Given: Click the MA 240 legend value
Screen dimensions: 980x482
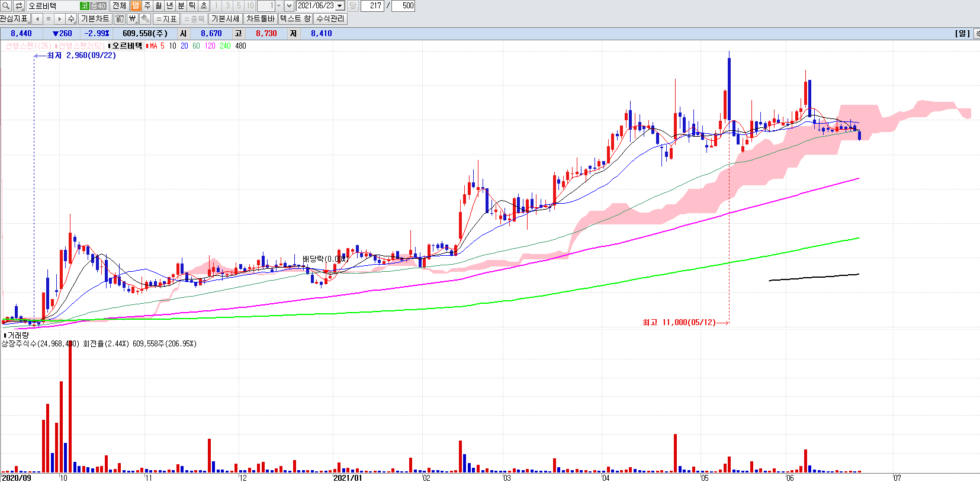Looking at the screenshot, I should pos(225,46).
